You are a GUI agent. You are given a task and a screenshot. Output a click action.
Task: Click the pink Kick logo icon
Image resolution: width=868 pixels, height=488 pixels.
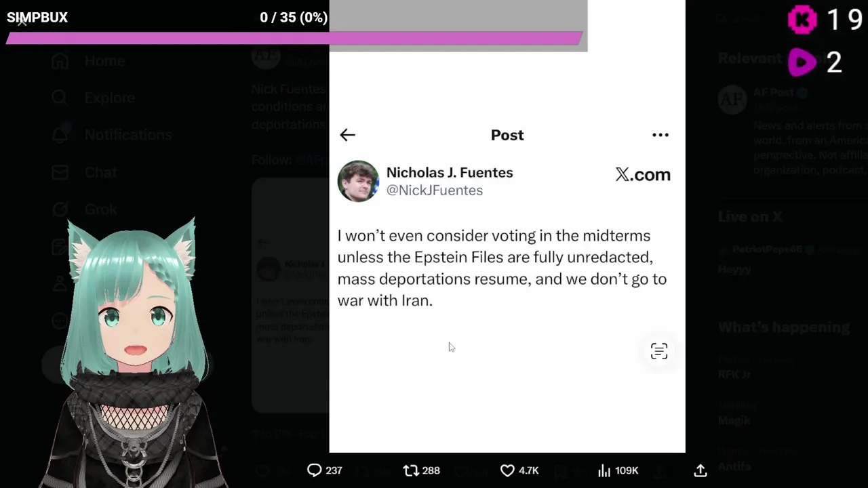tap(802, 20)
